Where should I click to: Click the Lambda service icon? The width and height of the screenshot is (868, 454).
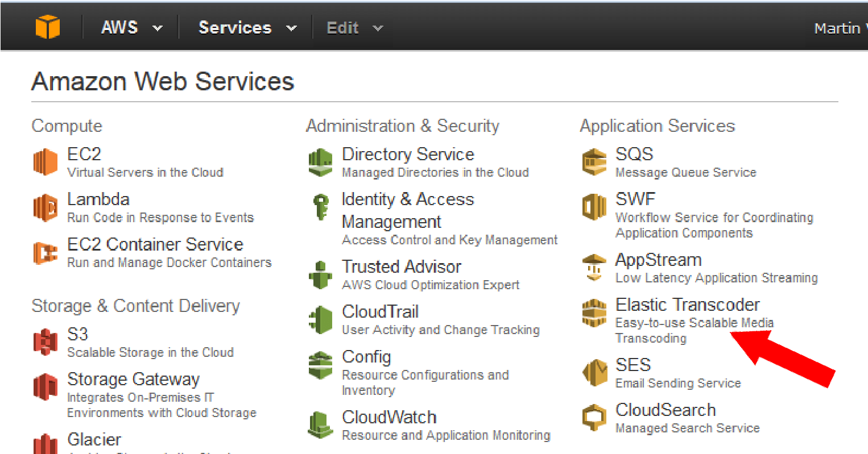[x=46, y=207]
